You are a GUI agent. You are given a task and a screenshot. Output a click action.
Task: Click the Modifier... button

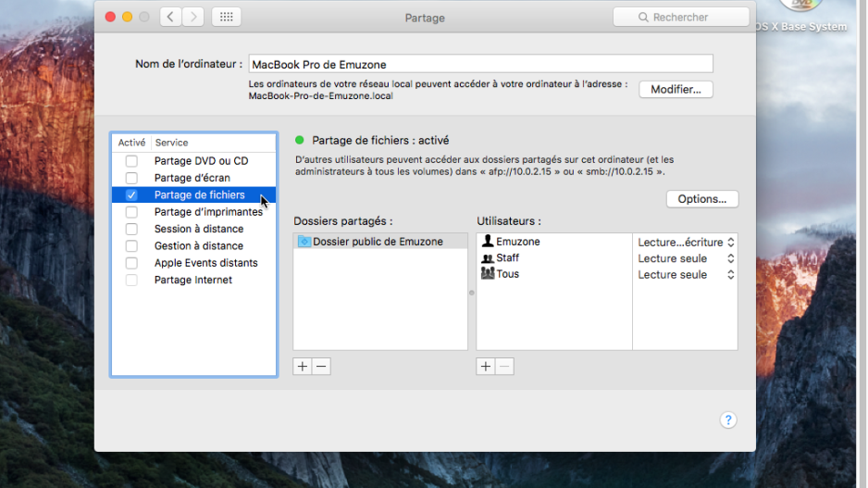[676, 89]
